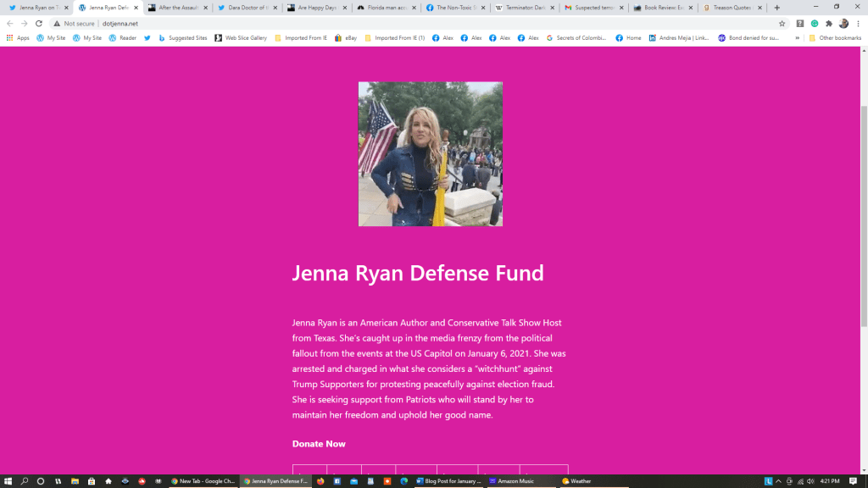Switch to the Treason Quotes tab
The image size is (868, 488).
click(x=728, y=8)
